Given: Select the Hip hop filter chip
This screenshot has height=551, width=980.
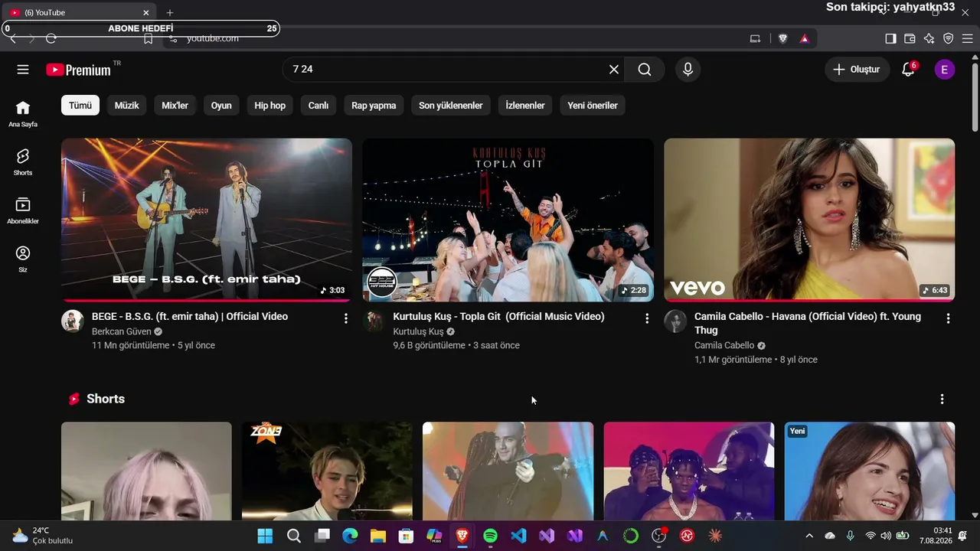Looking at the screenshot, I should pyautogui.click(x=270, y=106).
